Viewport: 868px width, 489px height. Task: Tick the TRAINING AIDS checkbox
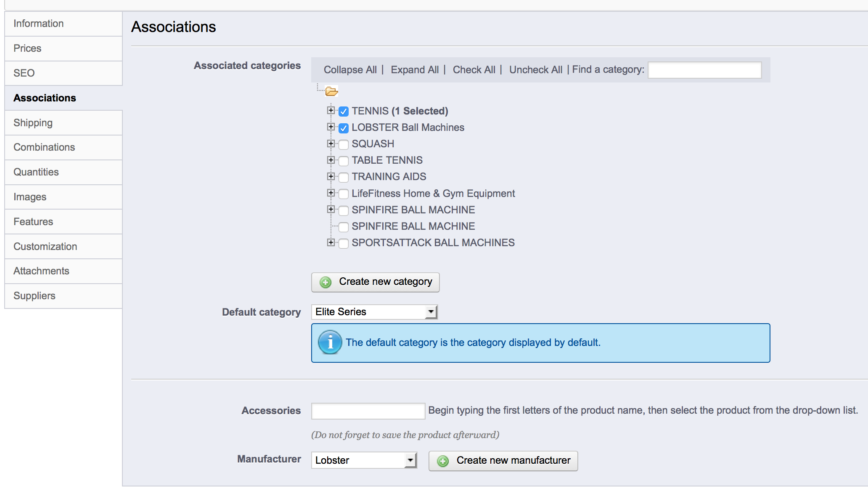tap(344, 177)
